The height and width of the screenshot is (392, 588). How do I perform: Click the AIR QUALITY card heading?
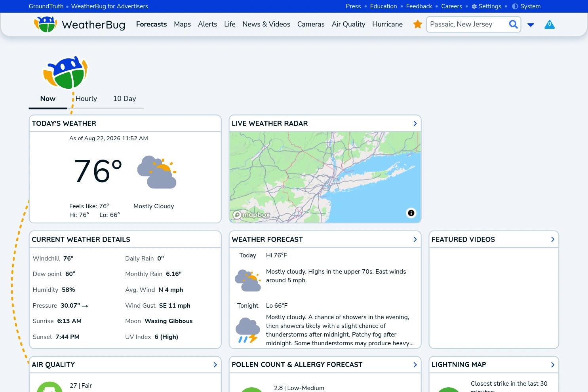pyautogui.click(x=53, y=365)
